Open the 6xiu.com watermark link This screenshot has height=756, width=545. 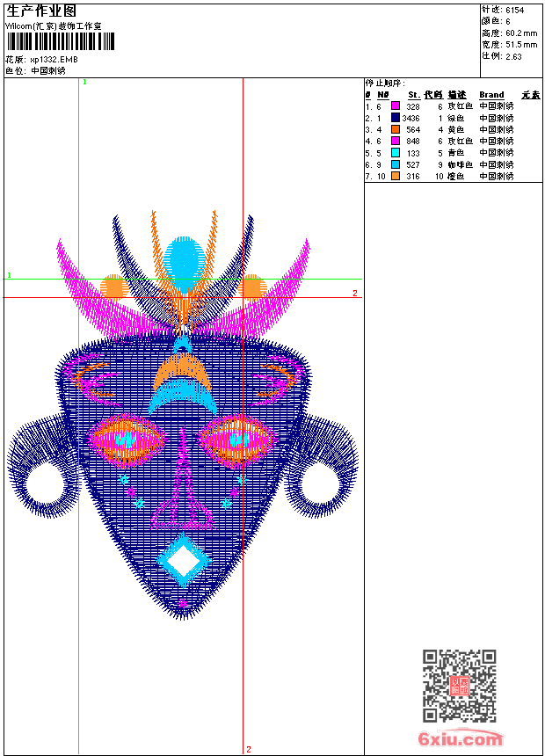[x=460, y=739]
